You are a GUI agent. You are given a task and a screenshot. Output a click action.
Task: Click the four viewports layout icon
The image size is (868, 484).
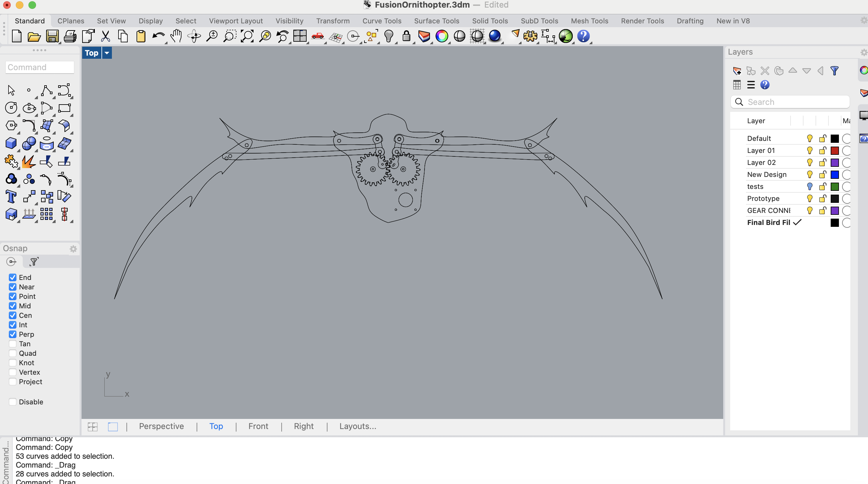(300, 36)
